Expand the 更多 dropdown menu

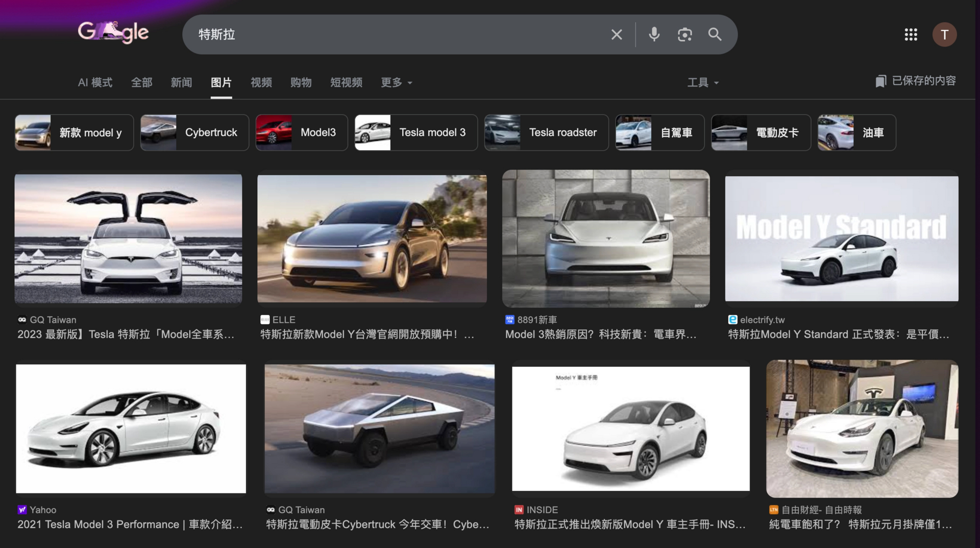tap(396, 83)
